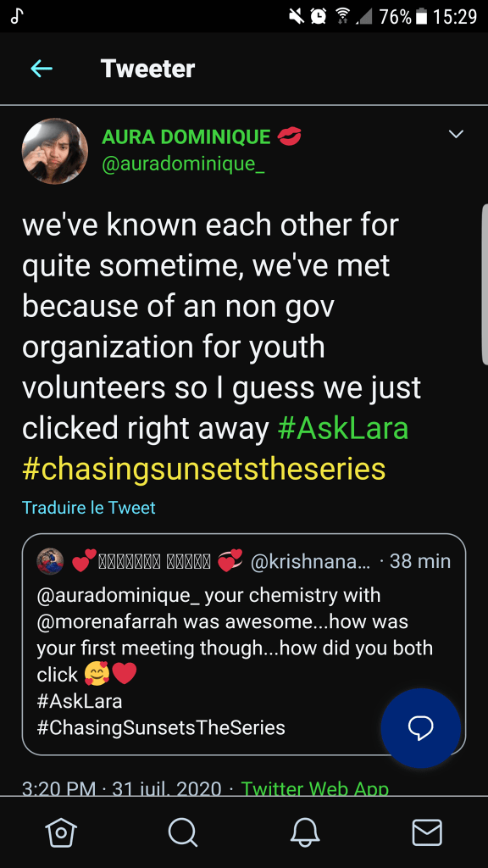488x868 pixels.
Task: Tap the floating reply bubble button
Action: 421,728
